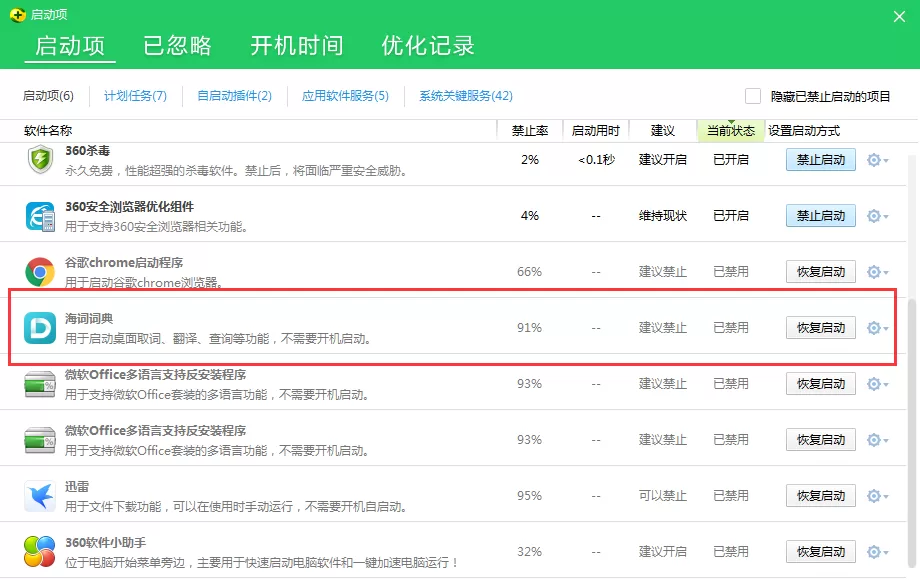Click 已开启 status in 360杀毒 row
The image size is (920, 580).
click(730, 160)
